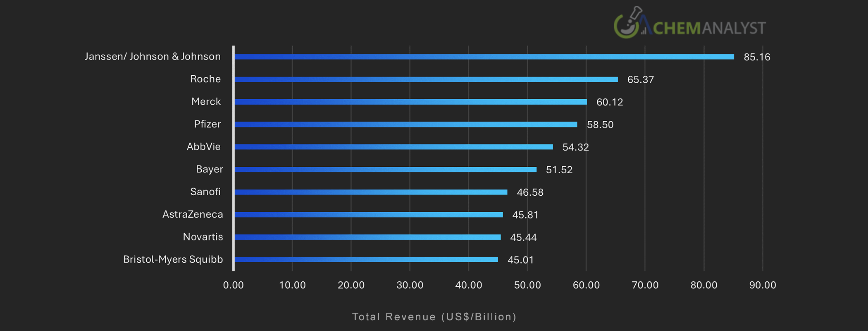Click the 90.00 x-axis tick label
868x331 pixels.
763,285
